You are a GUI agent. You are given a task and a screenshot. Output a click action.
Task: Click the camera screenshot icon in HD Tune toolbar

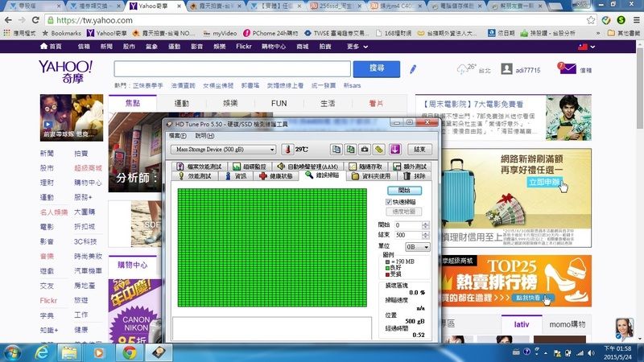click(x=365, y=149)
